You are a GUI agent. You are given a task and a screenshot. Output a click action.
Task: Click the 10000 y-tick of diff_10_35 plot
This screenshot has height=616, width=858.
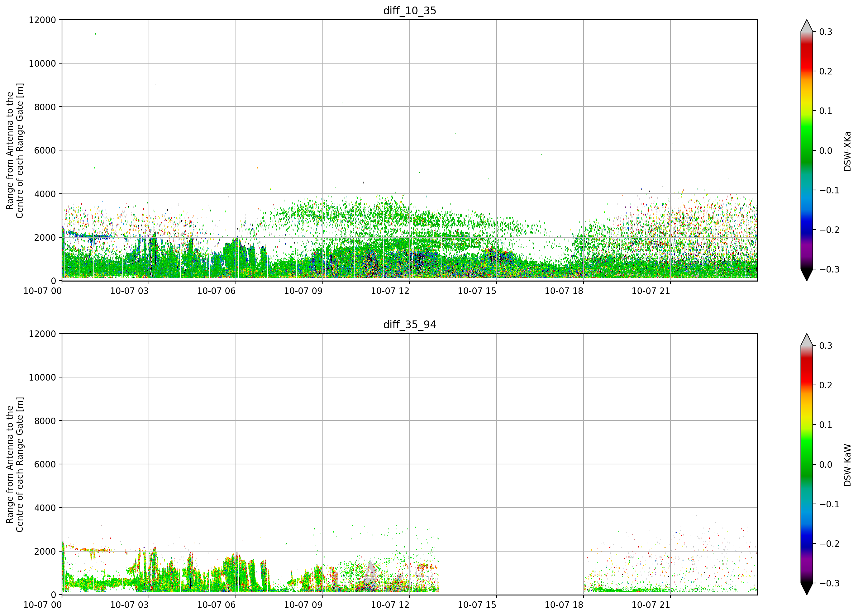tap(42, 63)
